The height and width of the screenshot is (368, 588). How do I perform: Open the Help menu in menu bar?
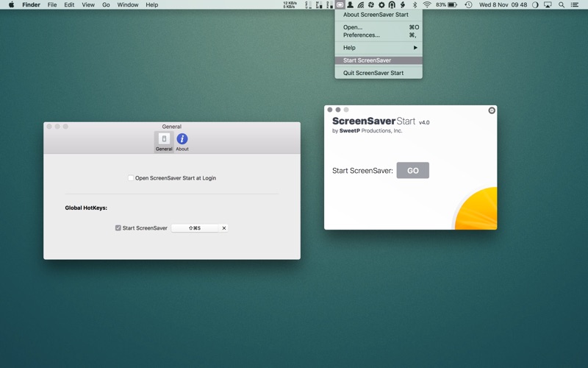coord(152,5)
